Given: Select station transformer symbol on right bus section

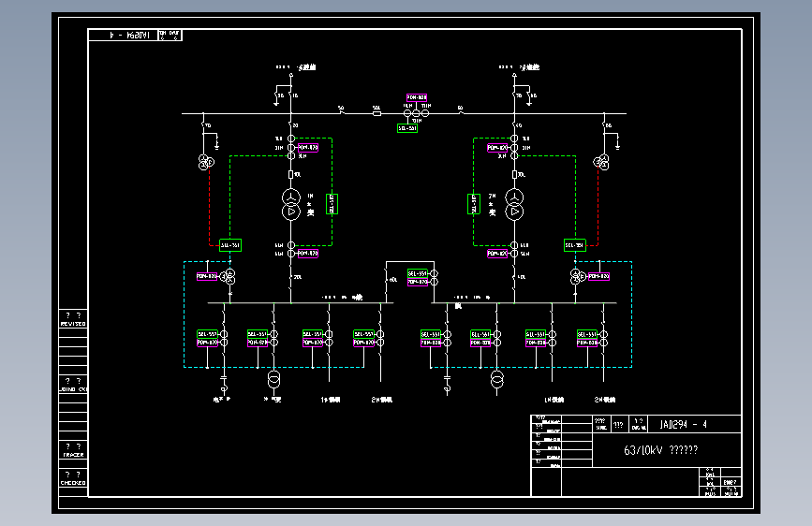Looking at the screenshot, I should pyautogui.click(x=497, y=379).
